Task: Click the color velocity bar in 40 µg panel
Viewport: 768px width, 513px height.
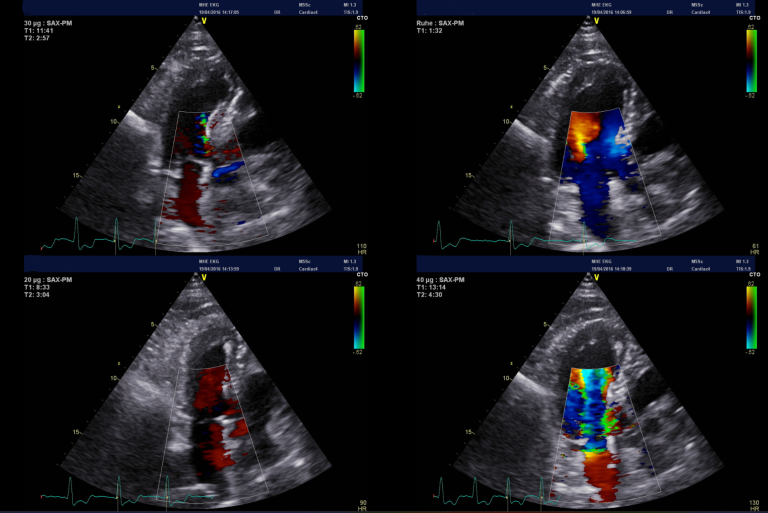Action: click(x=752, y=318)
